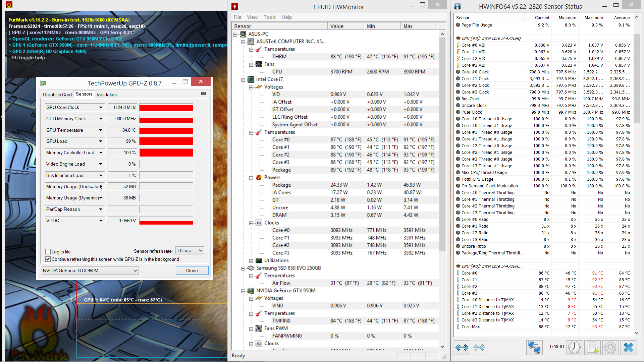Viewport: 644px width, 362px height.
Task: Open the PerfCap Reason dropdown
Action: [x=101, y=209]
